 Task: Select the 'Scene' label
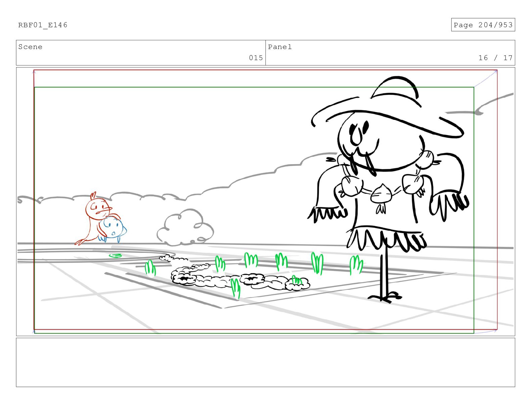30,47
